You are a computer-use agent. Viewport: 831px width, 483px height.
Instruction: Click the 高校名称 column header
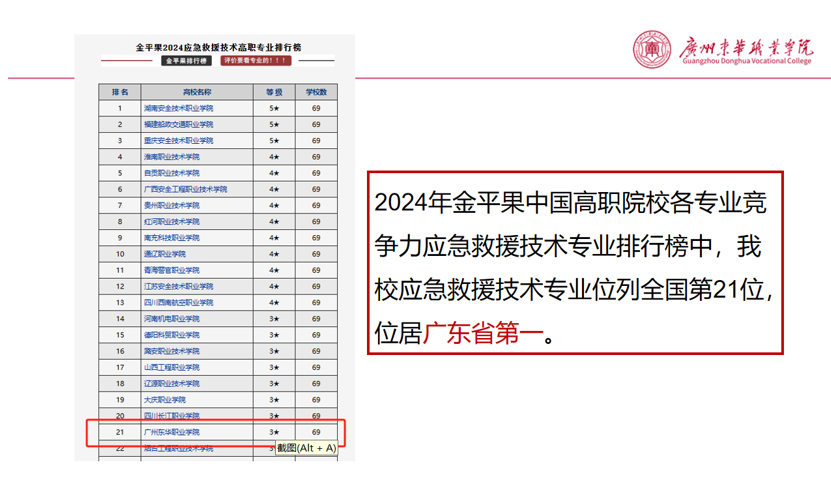[x=197, y=92]
